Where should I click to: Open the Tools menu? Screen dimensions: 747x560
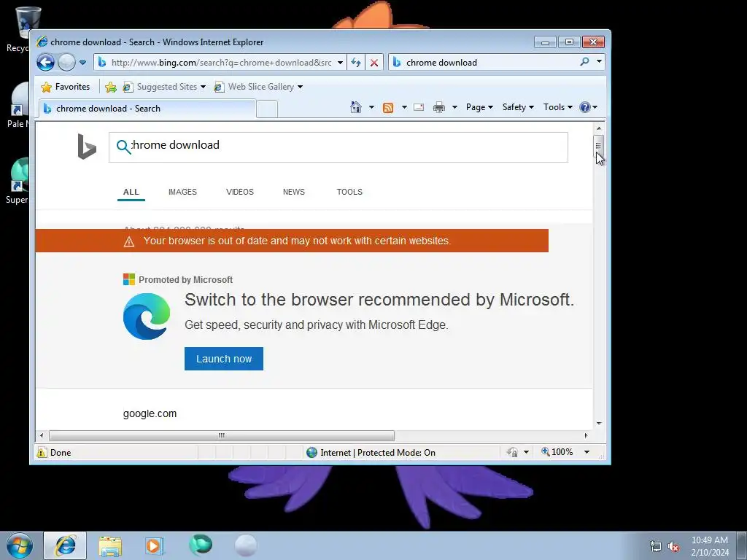pyautogui.click(x=558, y=107)
